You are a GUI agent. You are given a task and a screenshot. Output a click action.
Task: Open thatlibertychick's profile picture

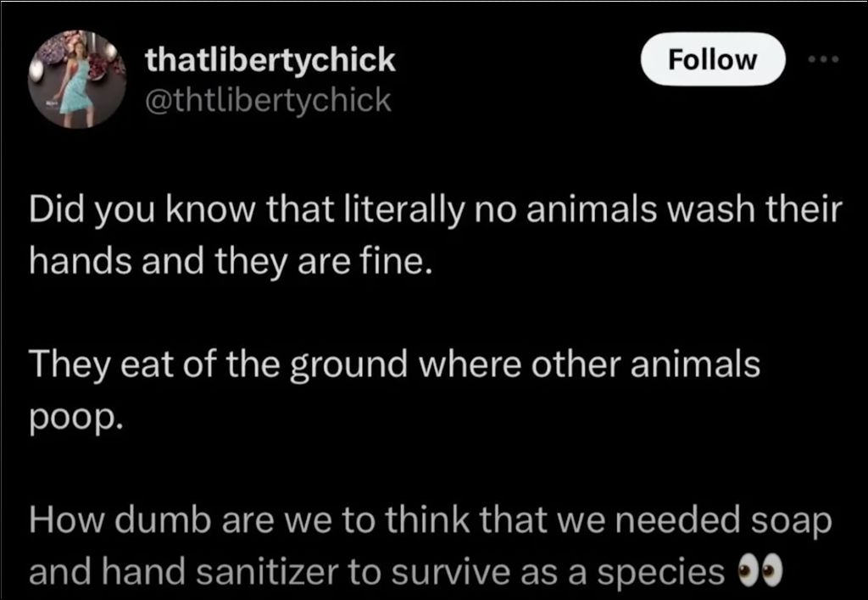tap(77, 79)
